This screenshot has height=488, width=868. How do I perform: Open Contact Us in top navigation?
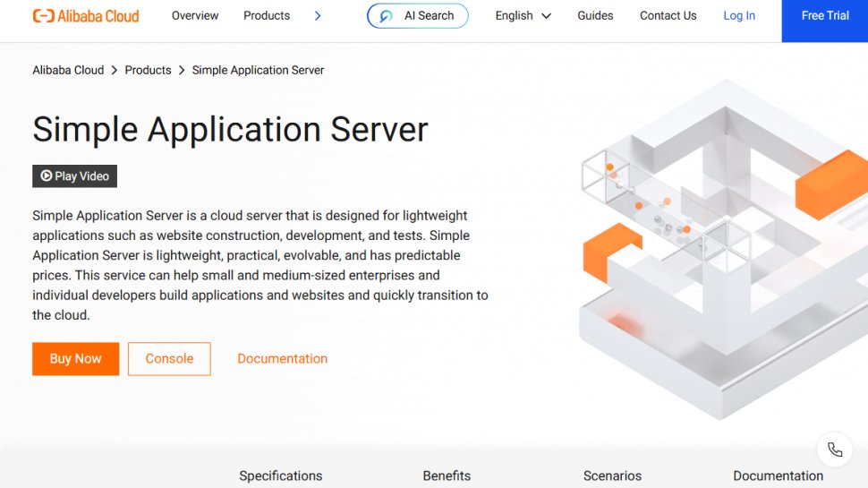668,15
